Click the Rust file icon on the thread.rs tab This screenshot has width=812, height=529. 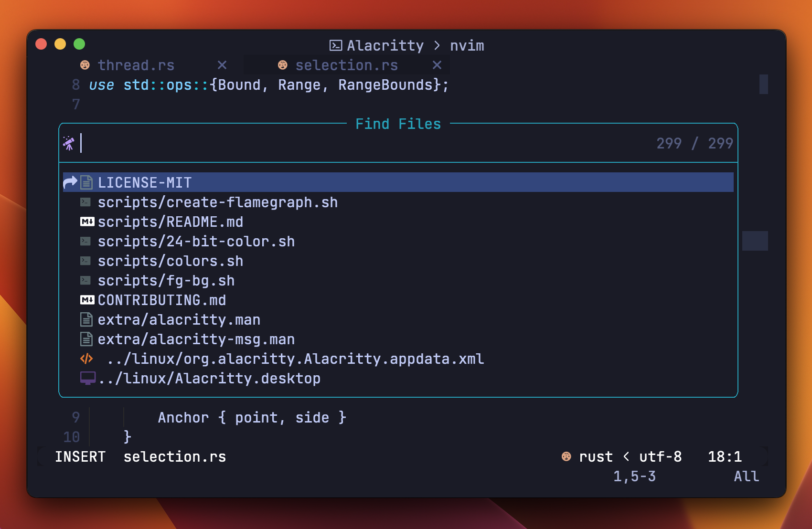point(85,65)
